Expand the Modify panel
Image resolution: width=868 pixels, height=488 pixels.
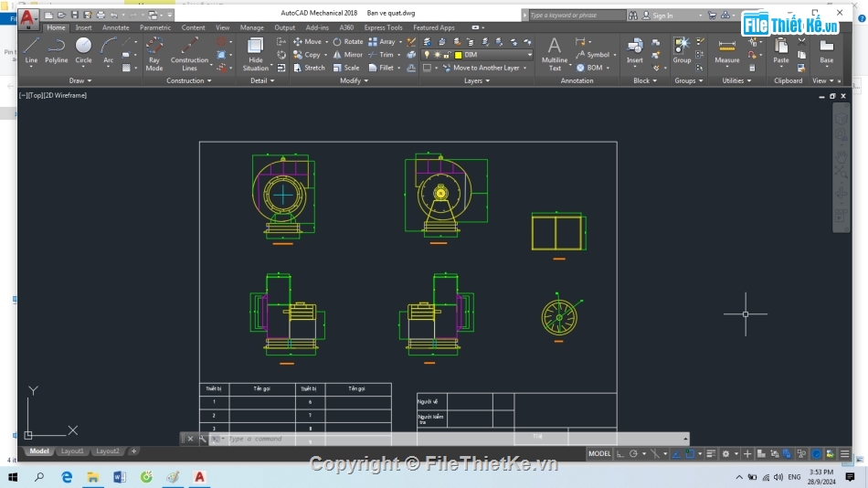click(354, 80)
